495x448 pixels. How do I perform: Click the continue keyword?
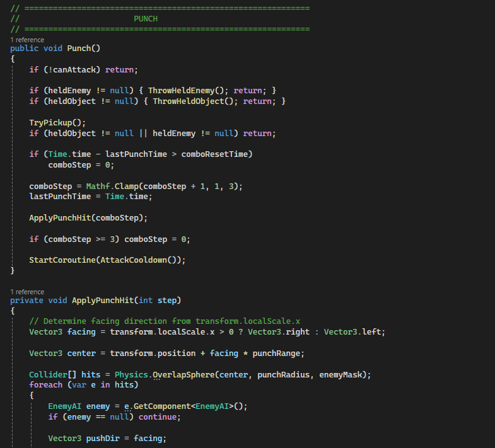[x=158, y=417]
